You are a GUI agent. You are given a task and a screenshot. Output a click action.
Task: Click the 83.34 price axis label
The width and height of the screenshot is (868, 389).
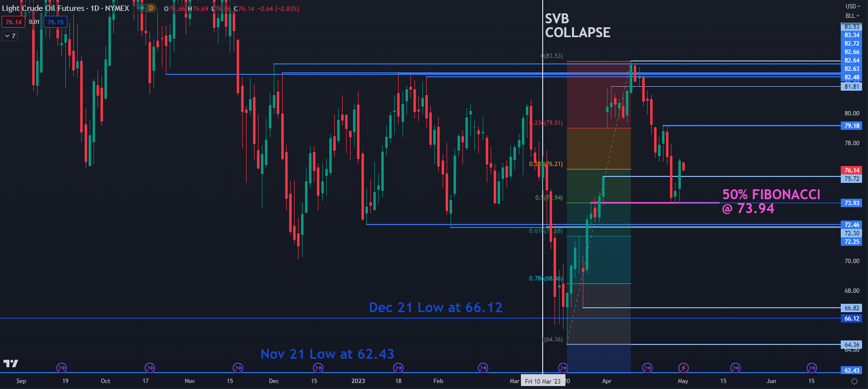pyautogui.click(x=852, y=35)
